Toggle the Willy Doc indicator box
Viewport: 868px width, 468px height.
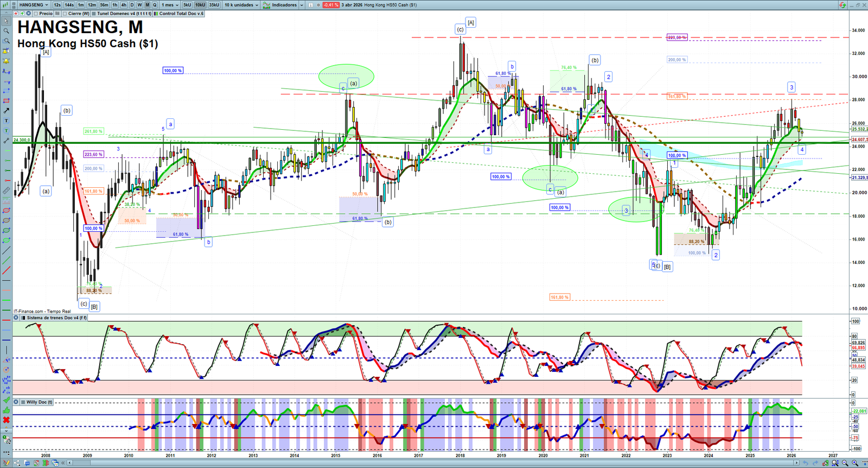click(23, 402)
